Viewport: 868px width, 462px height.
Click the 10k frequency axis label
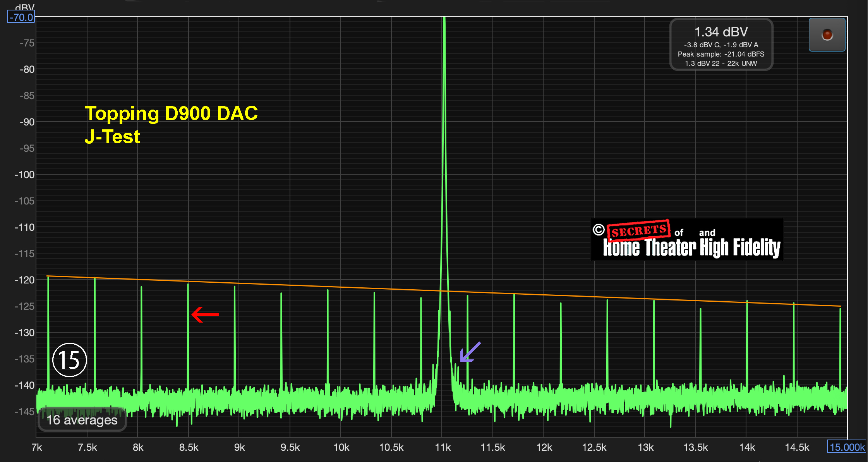[341, 448]
